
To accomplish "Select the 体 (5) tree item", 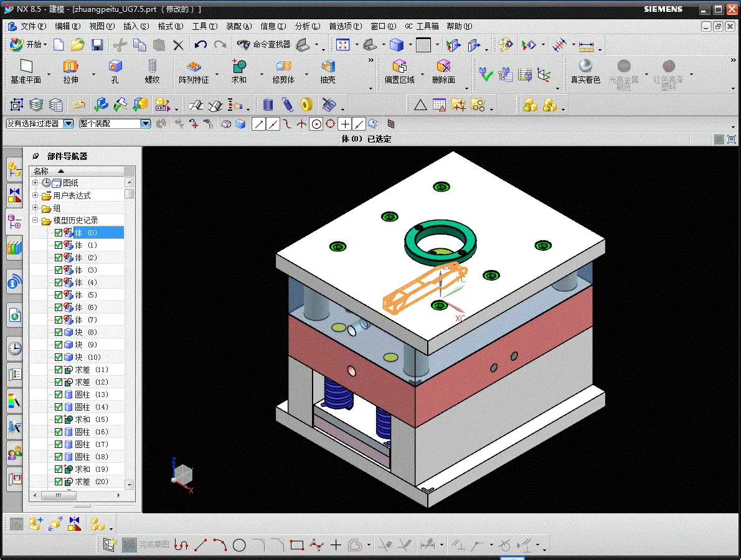I will tap(86, 295).
